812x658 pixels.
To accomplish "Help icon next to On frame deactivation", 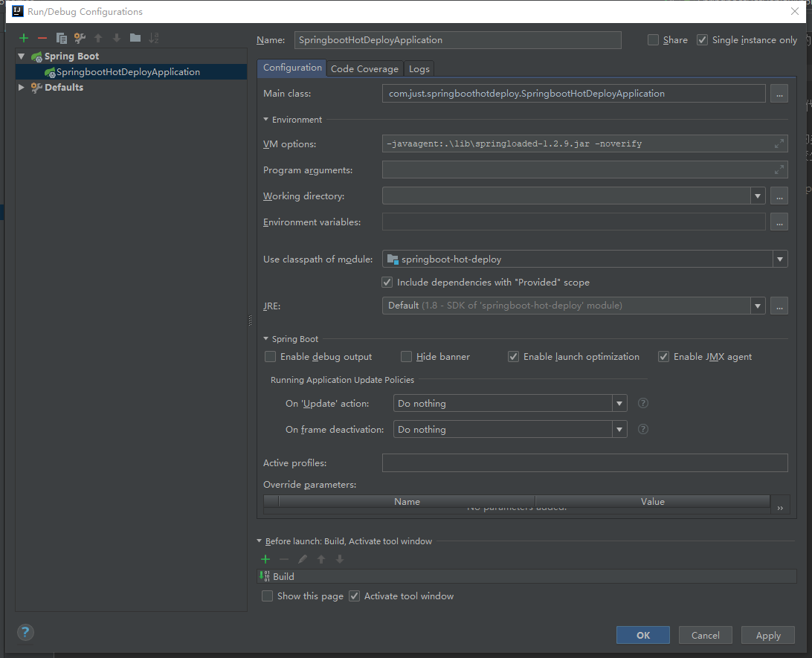I will coord(642,429).
